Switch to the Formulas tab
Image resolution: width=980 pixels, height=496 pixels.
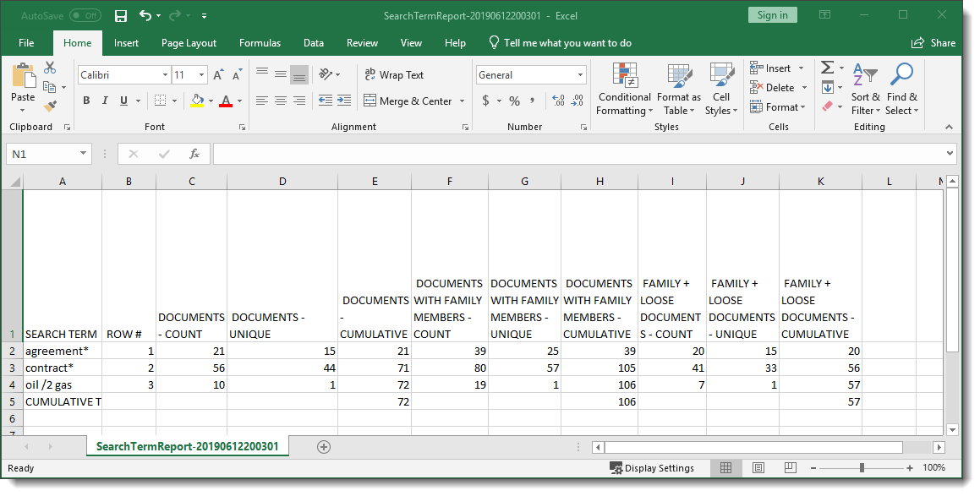(260, 43)
